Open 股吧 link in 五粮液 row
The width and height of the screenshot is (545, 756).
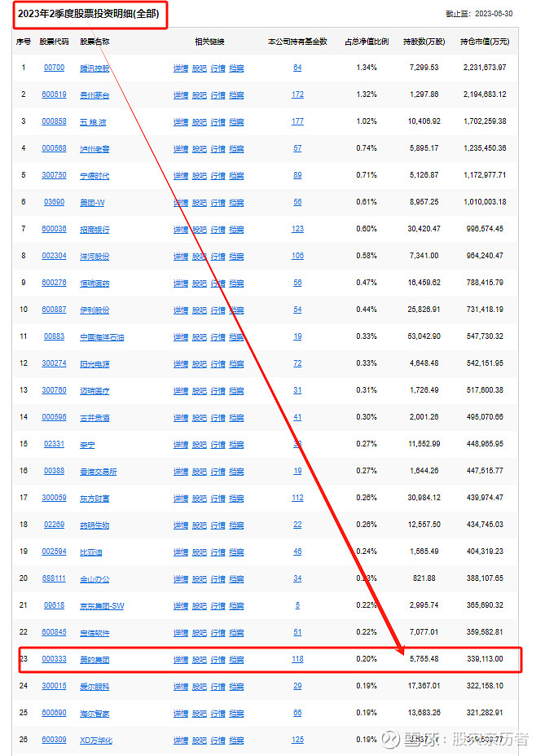(x=200, y=122)
